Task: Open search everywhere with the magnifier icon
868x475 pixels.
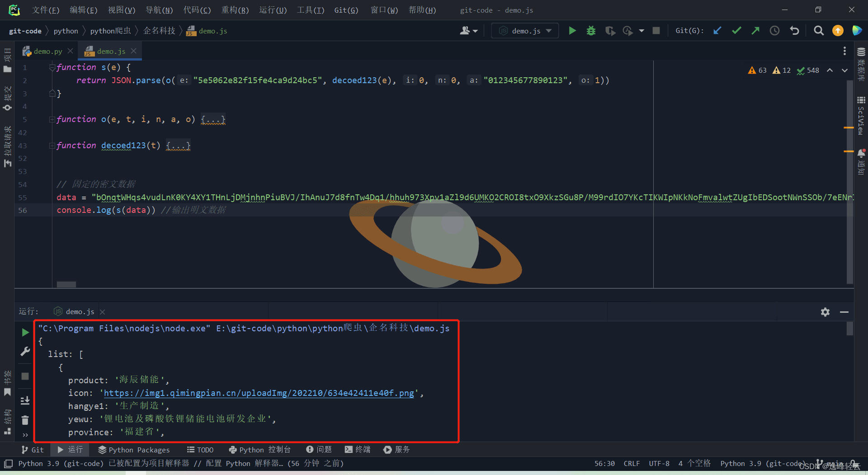Action: (818, 30)
